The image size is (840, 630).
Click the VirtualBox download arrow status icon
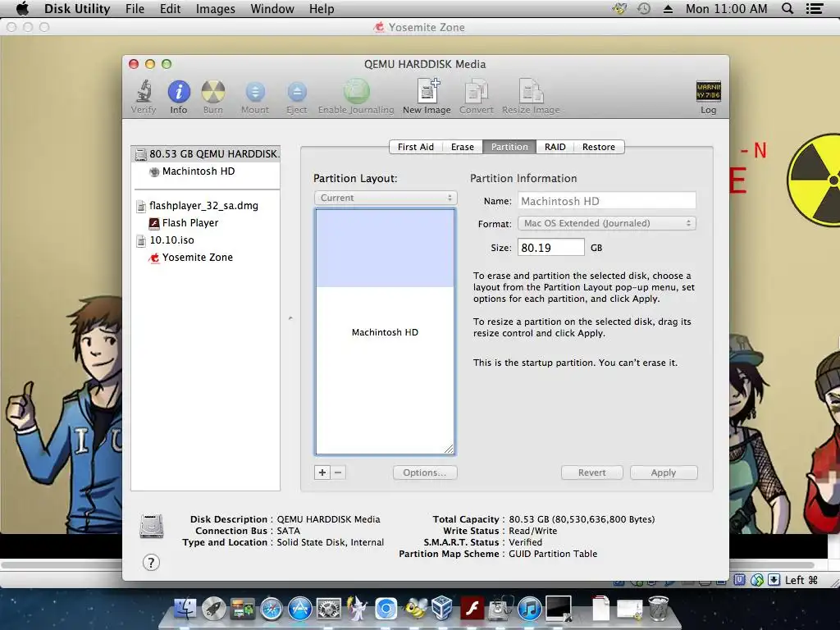(x=774, y=580)
